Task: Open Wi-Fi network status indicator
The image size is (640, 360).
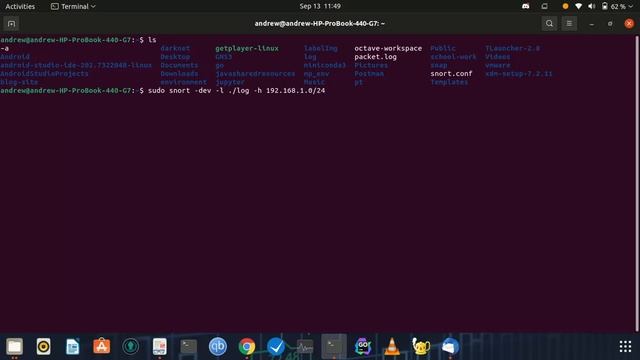Action: tap(578, 6)
